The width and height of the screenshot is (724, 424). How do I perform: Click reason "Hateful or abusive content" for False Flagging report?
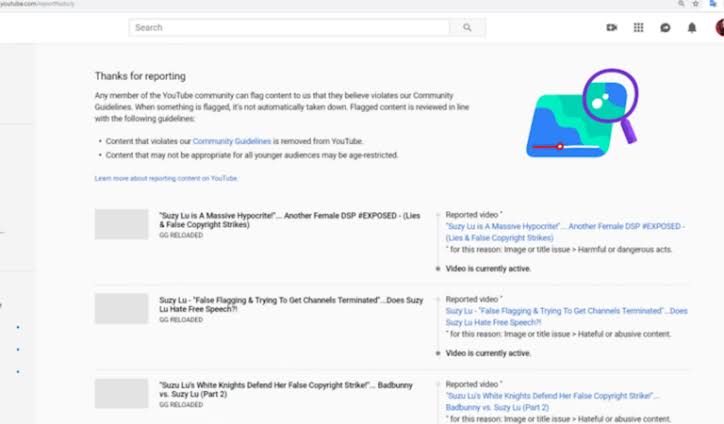(624, 334)
